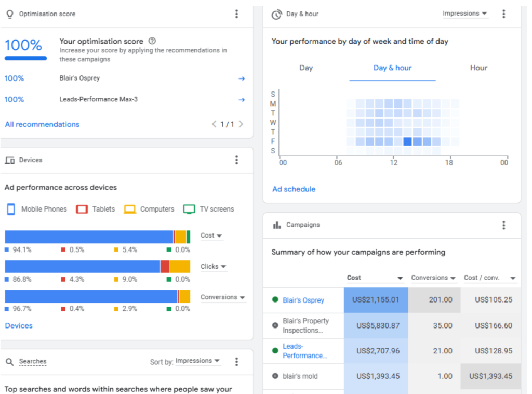Viewport: 532px width, 394px height.
Task: Expand the Impressions dropdown in Day & hour
Action: [x=465, y=14]
